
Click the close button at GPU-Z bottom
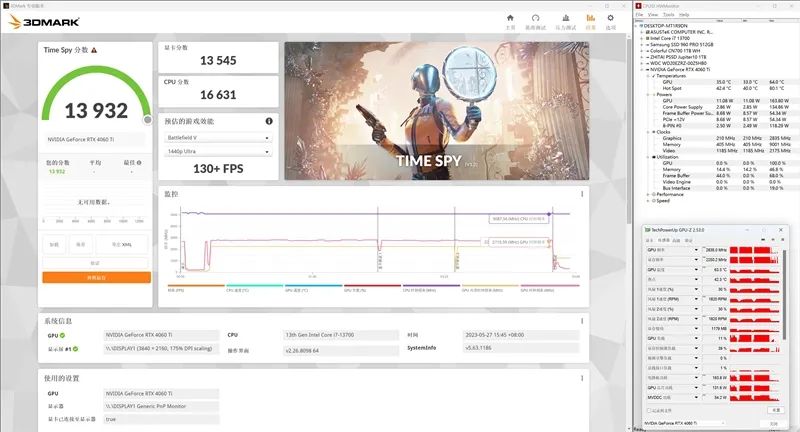click(x=774, y=423)
